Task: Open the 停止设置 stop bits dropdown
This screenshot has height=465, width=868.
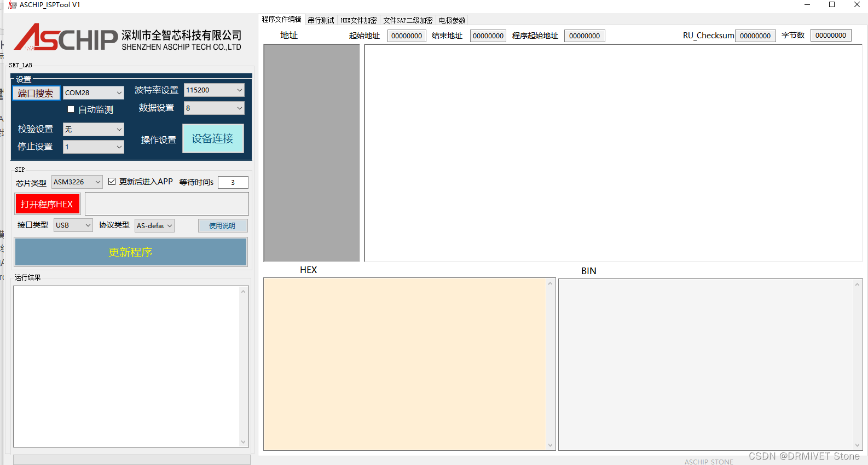Action: (94, 147)
